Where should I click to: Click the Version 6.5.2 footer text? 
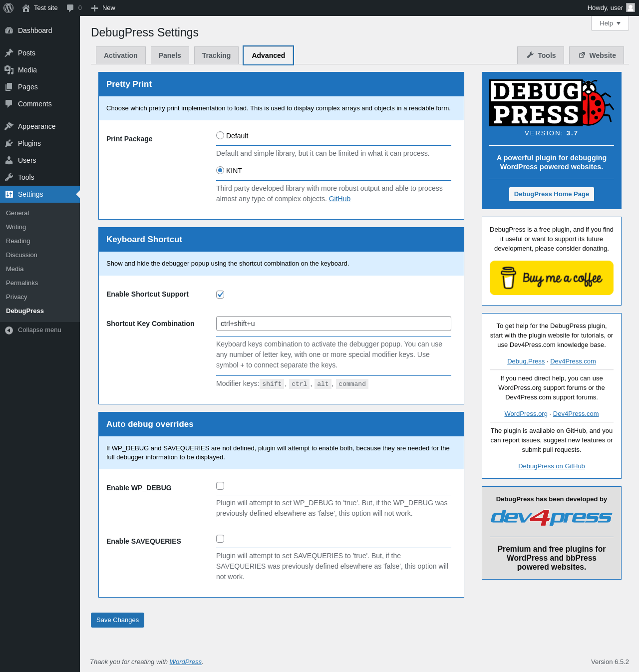[x=610, y=662]
